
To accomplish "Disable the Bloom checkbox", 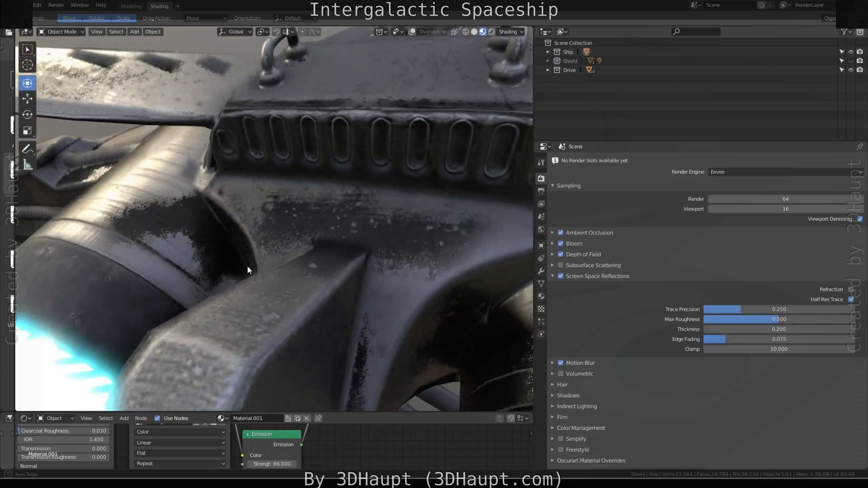I will click(561, 244).
